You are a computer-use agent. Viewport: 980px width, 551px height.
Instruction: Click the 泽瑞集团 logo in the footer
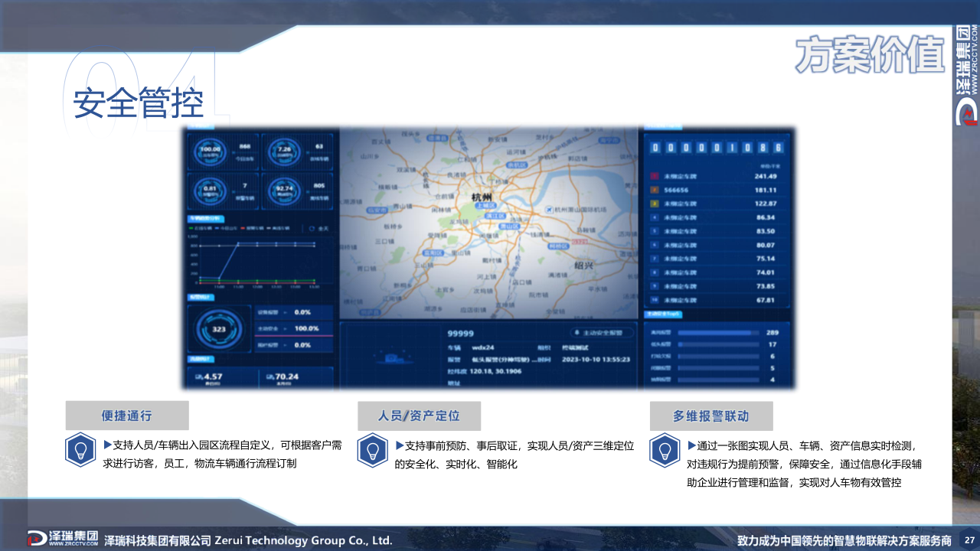(x=64, y=539)
